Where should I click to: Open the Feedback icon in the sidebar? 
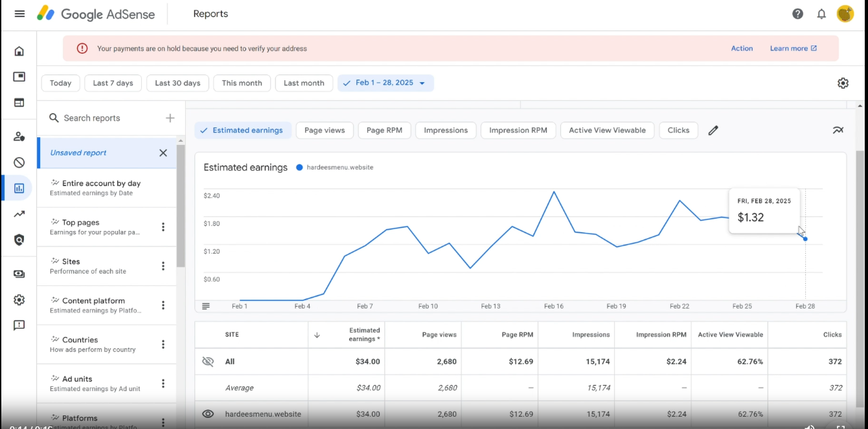pyautogui.click(x=19, y=325)
